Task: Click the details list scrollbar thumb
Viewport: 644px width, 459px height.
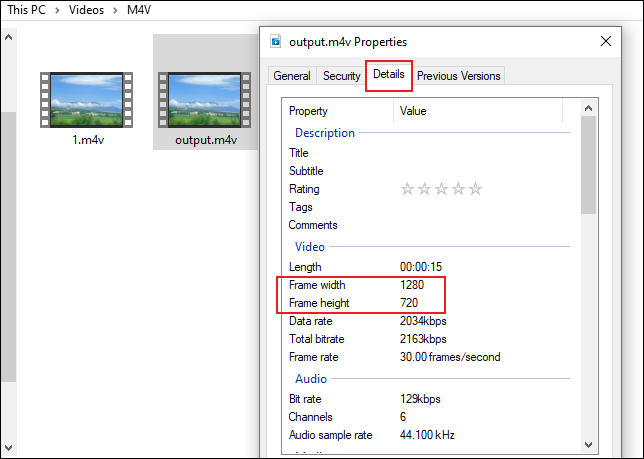Action: 588,165
